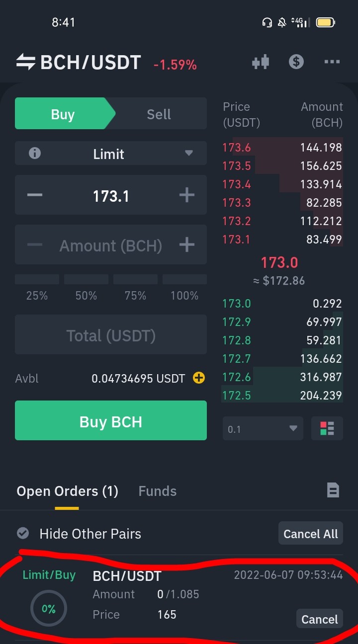Open the order history document icon

point(333,490)
